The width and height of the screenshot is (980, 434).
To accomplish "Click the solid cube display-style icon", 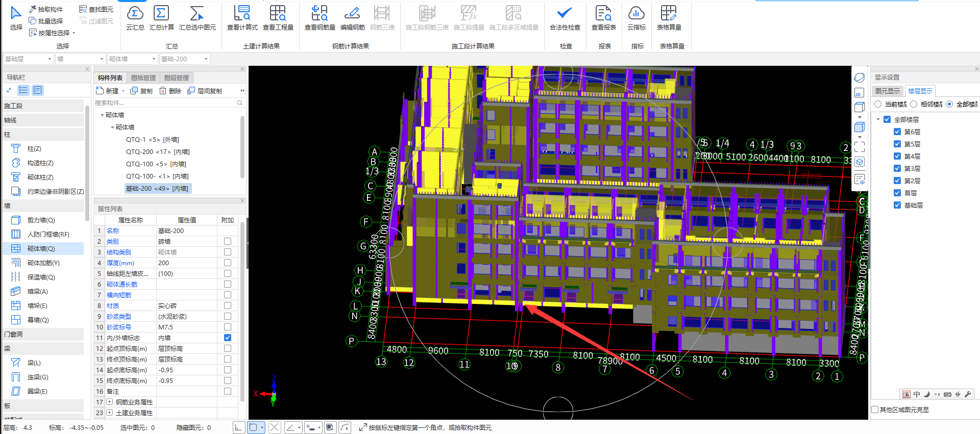I will (x=860, y=127).
